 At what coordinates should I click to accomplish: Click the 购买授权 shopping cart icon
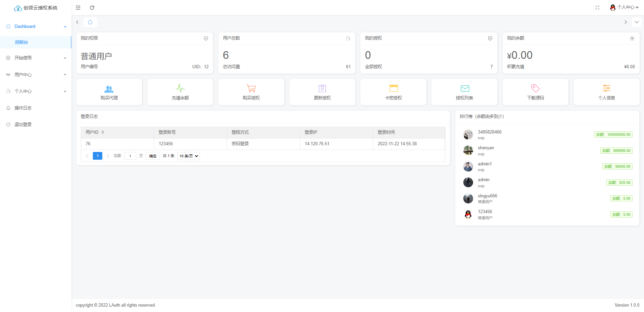point(251,88)
